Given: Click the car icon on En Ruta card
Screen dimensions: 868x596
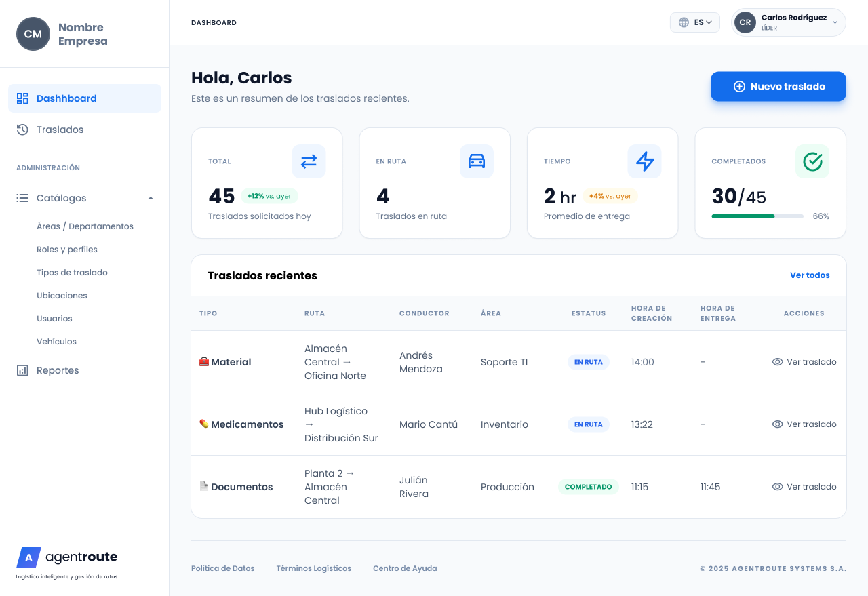Looking at the screenshot, I should point(477,161).
